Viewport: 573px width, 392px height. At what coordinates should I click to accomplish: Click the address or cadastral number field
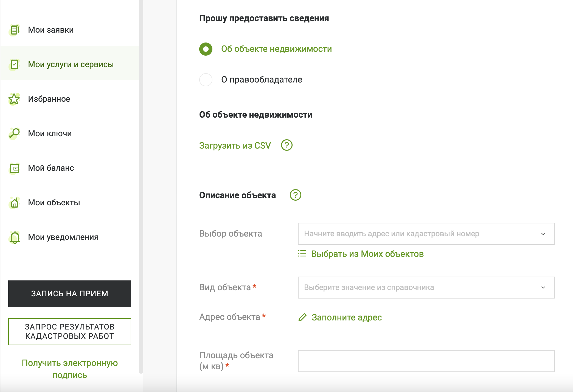426,234
